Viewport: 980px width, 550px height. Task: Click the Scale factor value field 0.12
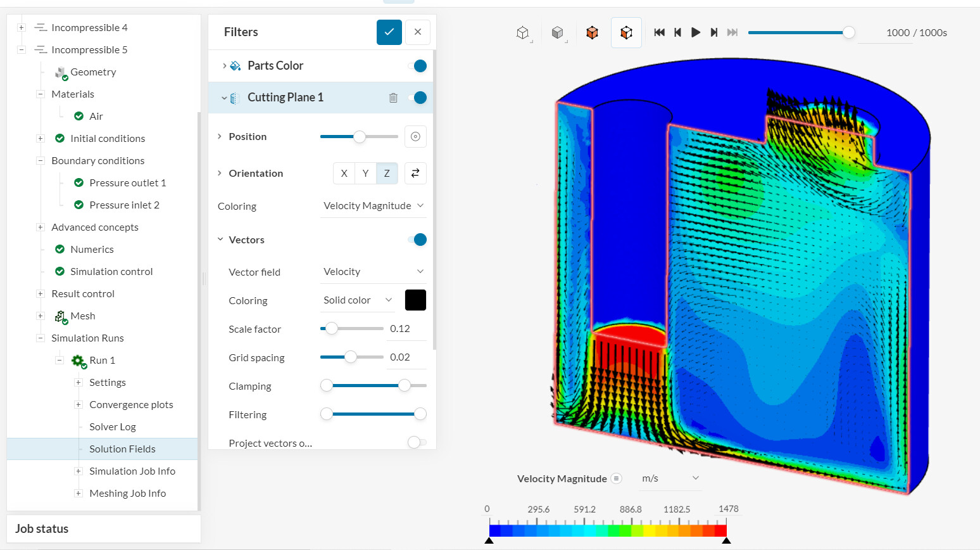pos(406,329)
